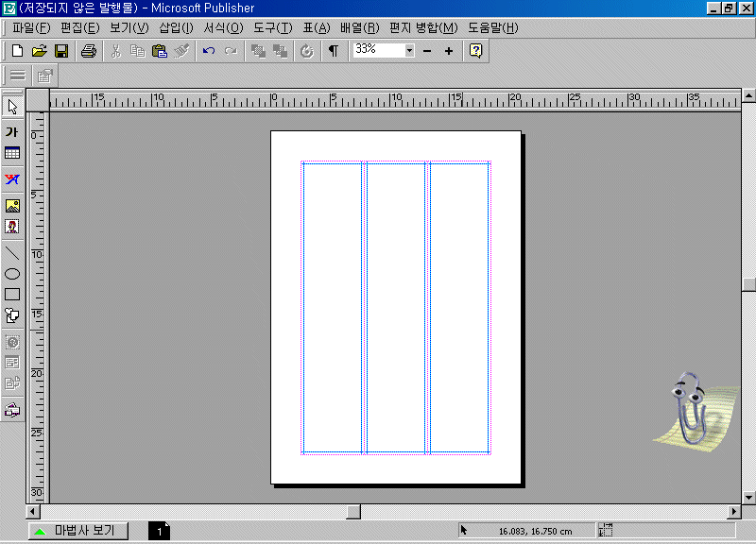This screenshot has height=544, width=756.
Task: Click the custom rotate icon
Action: [x=306, y=51]
